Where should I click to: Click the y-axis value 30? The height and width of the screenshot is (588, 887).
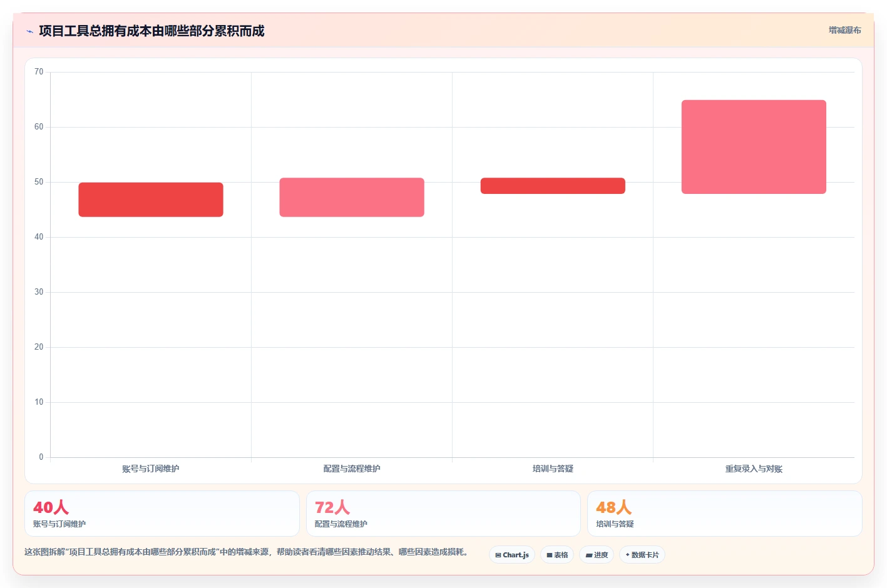pyautogui.click(x=39, y=292)
